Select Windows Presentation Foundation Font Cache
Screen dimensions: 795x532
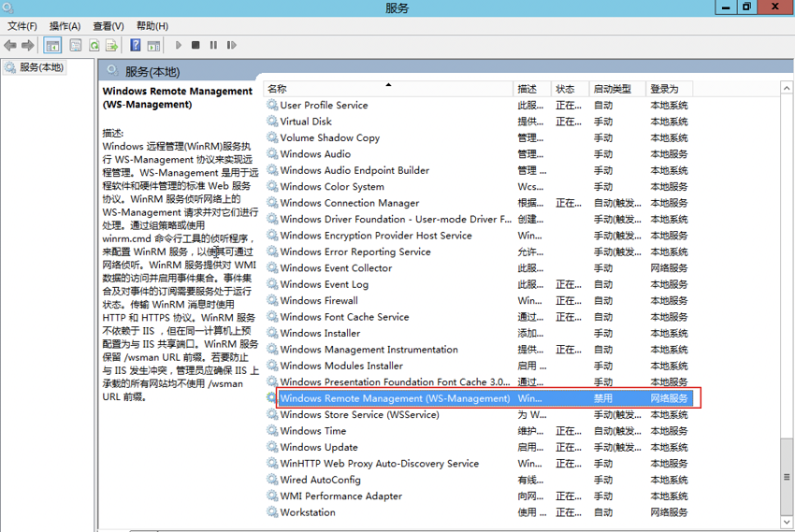coord(477,381)
